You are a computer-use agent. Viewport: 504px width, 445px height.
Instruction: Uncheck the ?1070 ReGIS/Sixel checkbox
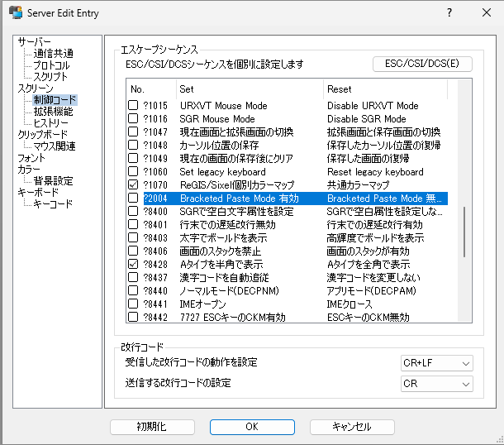133,184
